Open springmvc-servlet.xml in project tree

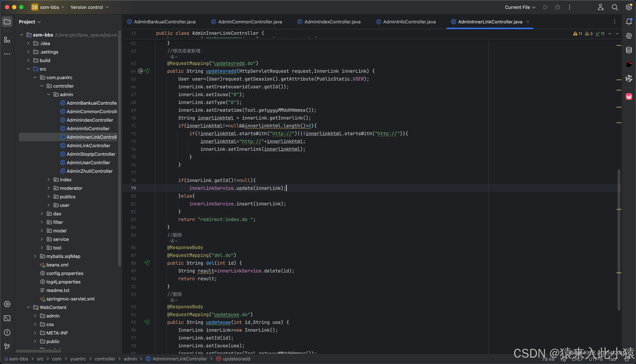point(70,299)
